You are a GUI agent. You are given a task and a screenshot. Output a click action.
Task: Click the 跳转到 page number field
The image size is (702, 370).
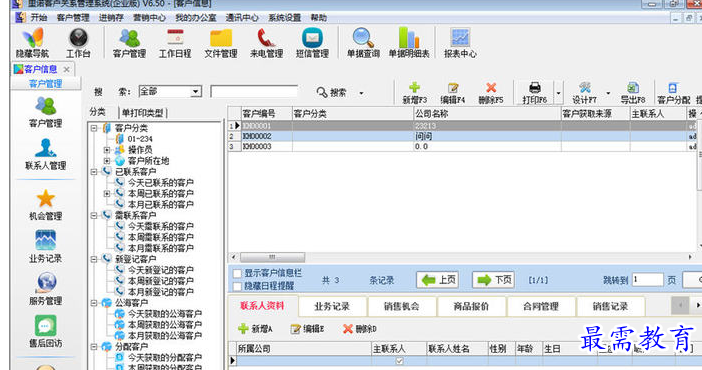pyautogui.click(x=647, y=280)
